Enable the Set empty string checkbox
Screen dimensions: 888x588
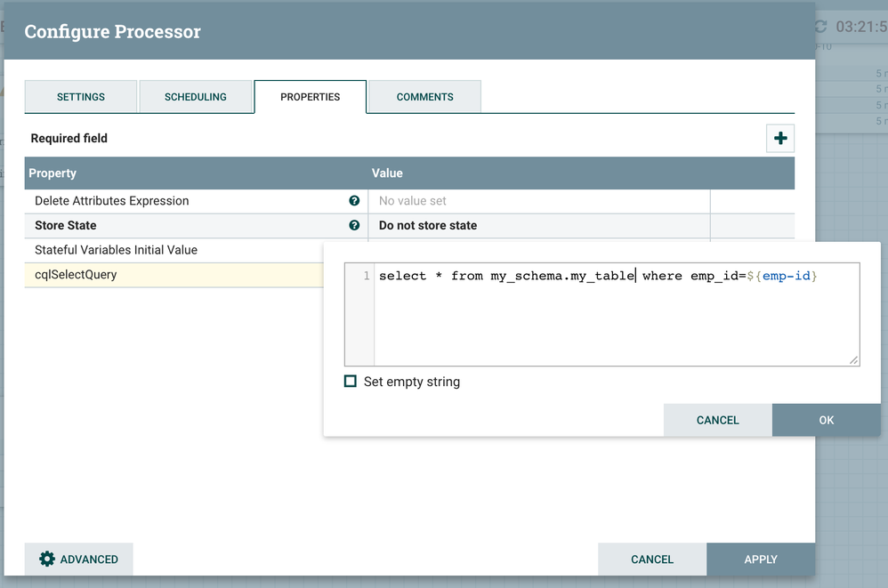(351, 382)
